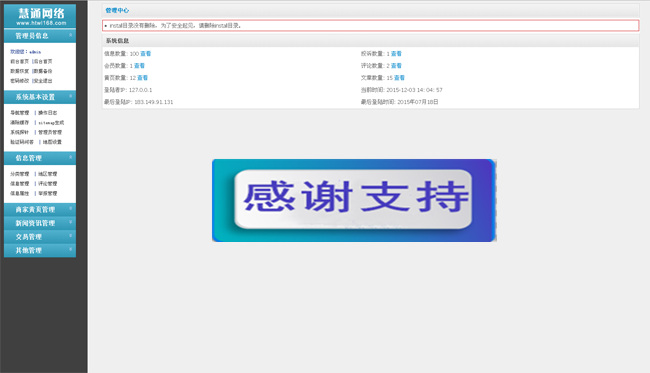The height and width of the screenshot is (373, 650).
Task: Select the 交易管理 menu title
Action: pyautogui.click(x=29, y=237)
